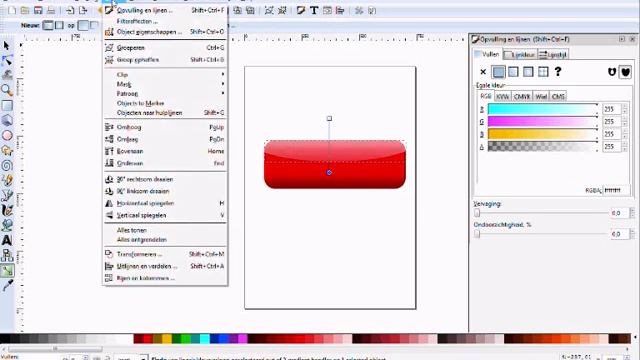This screenshot has width=640, height=360.
Task: Open Fill and Stroke from top toolbar icon
Action: (301, 11)
